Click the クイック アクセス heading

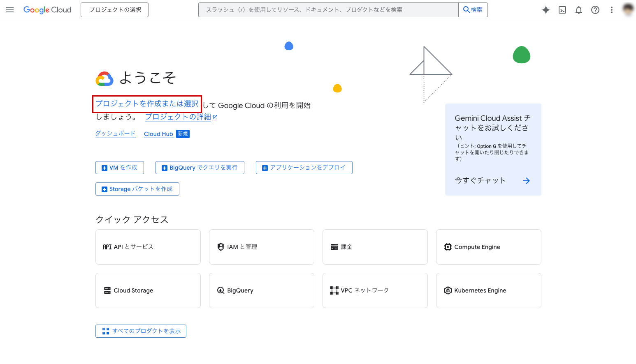pyautogui.click(x=132, y=219)
